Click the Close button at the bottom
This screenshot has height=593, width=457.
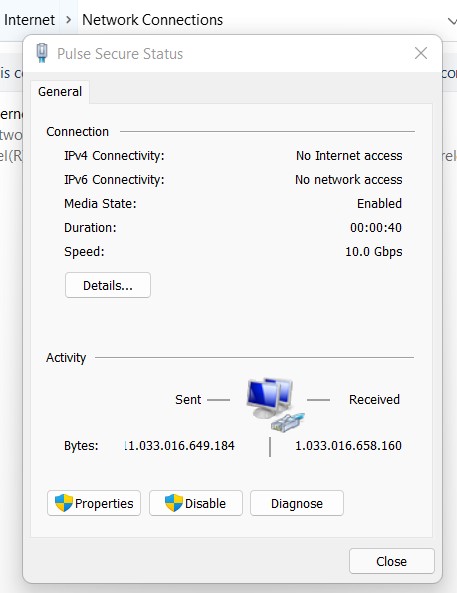(x=392, y=561)
